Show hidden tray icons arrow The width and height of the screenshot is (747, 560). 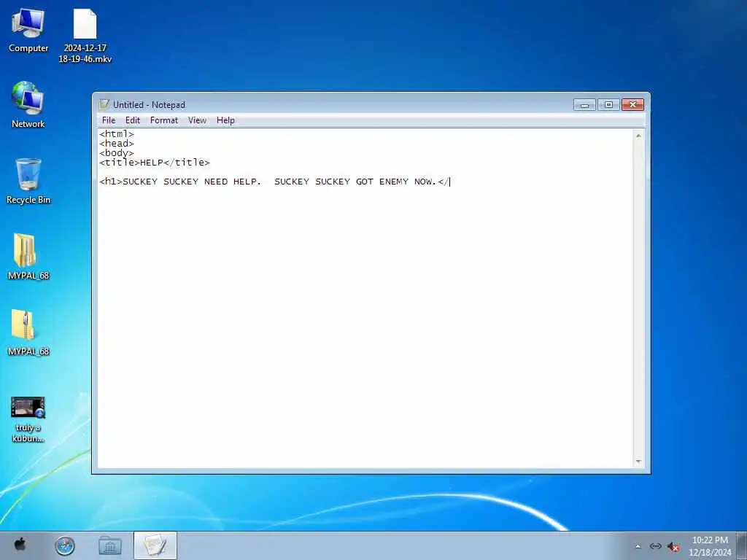(638, 546)
